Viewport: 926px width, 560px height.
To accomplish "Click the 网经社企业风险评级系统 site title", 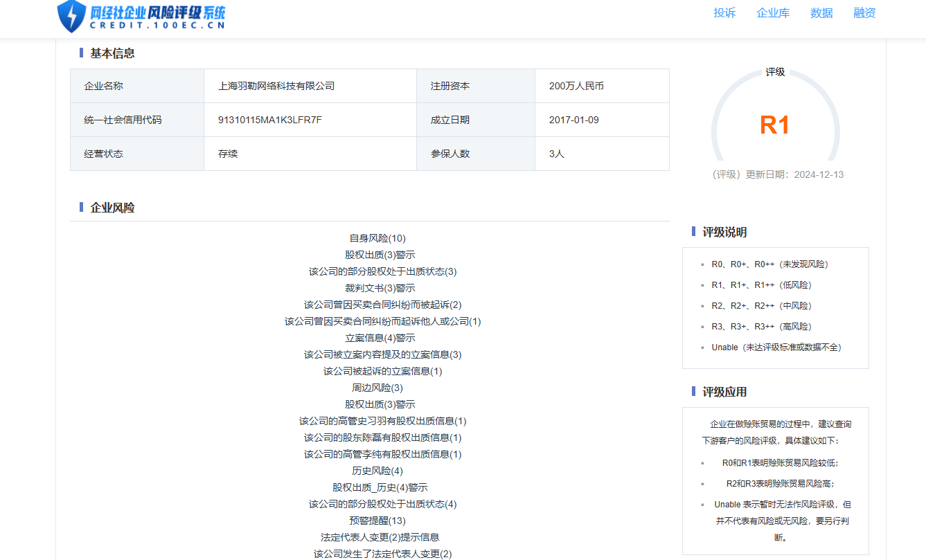I will (157, 12).
